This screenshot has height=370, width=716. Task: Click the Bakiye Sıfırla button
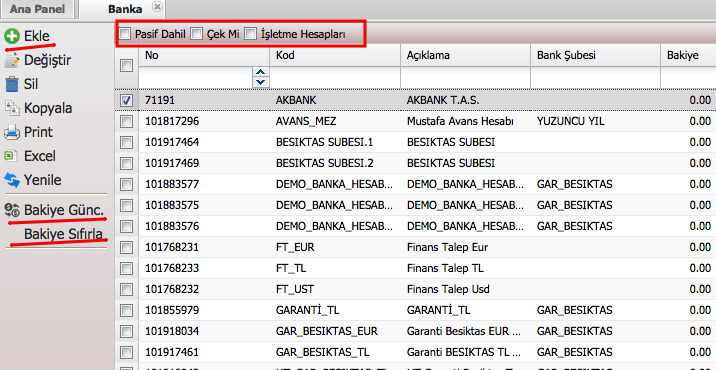[x=63, y=234]
